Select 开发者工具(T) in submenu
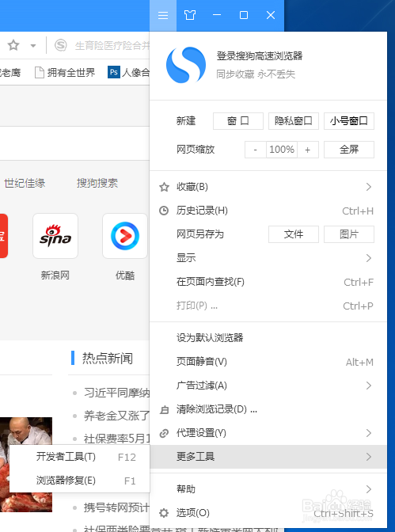The height and width of the screenshot is (532, 395). (x=80, y=457)
